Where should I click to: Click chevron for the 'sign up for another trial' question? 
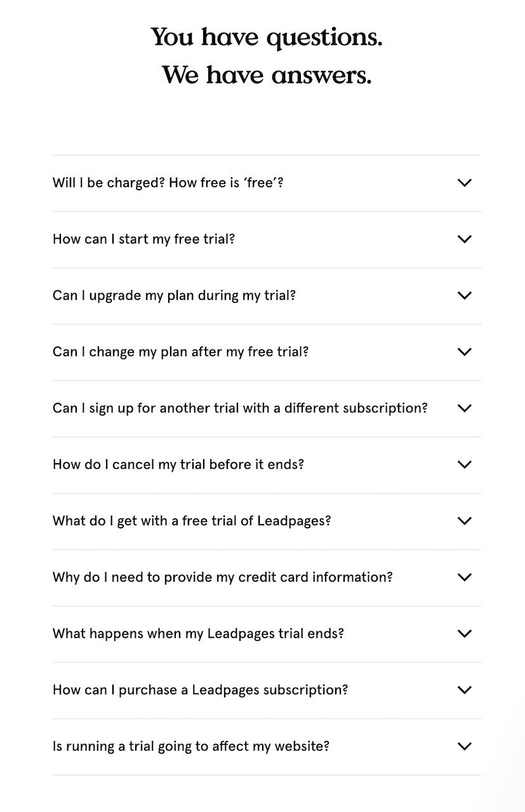(465, 409)
